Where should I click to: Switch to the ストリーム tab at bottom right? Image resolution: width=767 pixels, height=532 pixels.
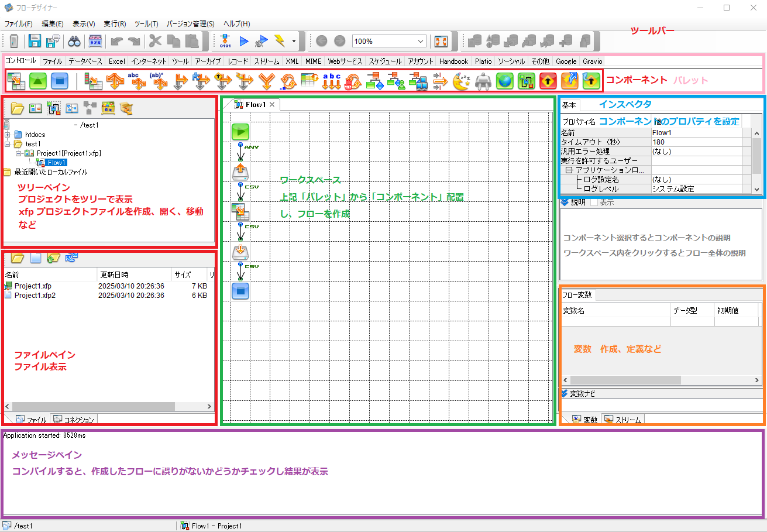[x=623, y=420]
